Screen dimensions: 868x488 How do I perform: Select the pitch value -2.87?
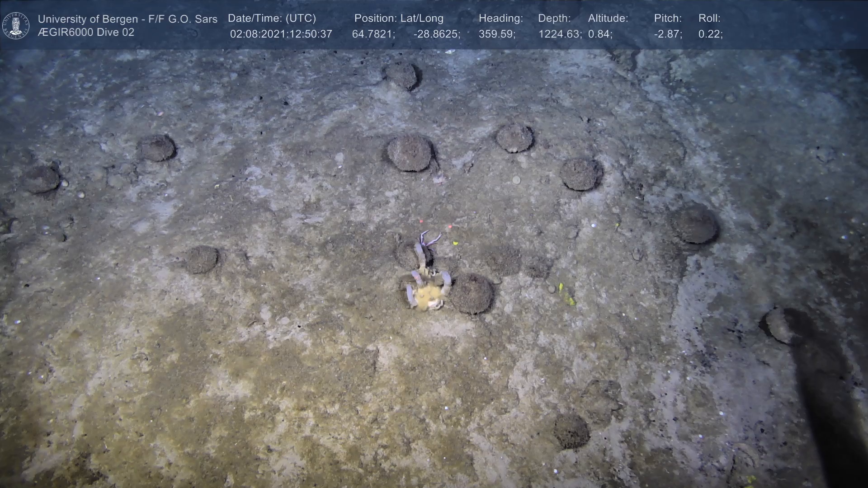tap(668, 34)
